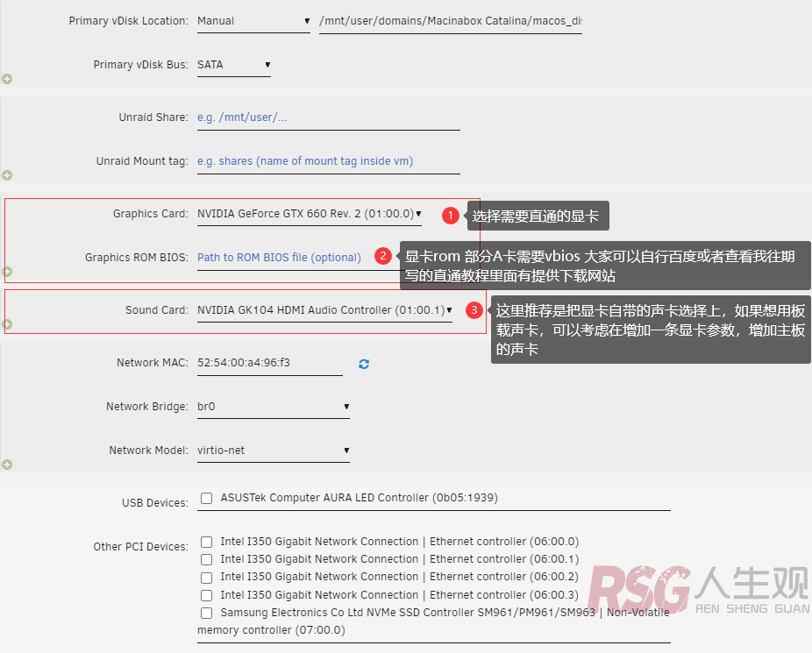
Task: Open the Network Bridge br0 dropdown
Action: pos(274,407)
